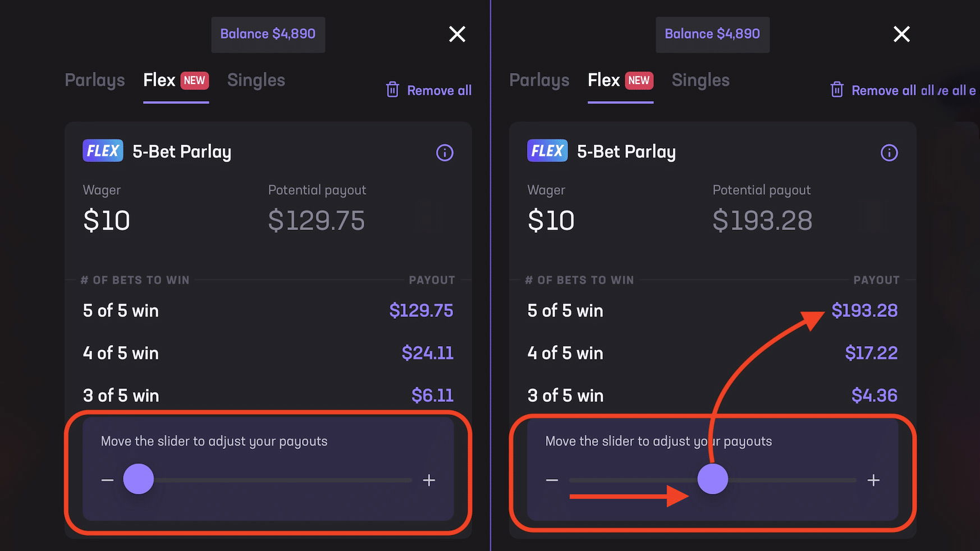980x551 pixels.
Task: Click the right payout slider handle
Action: pyautogui.click(x=712, y=479)
